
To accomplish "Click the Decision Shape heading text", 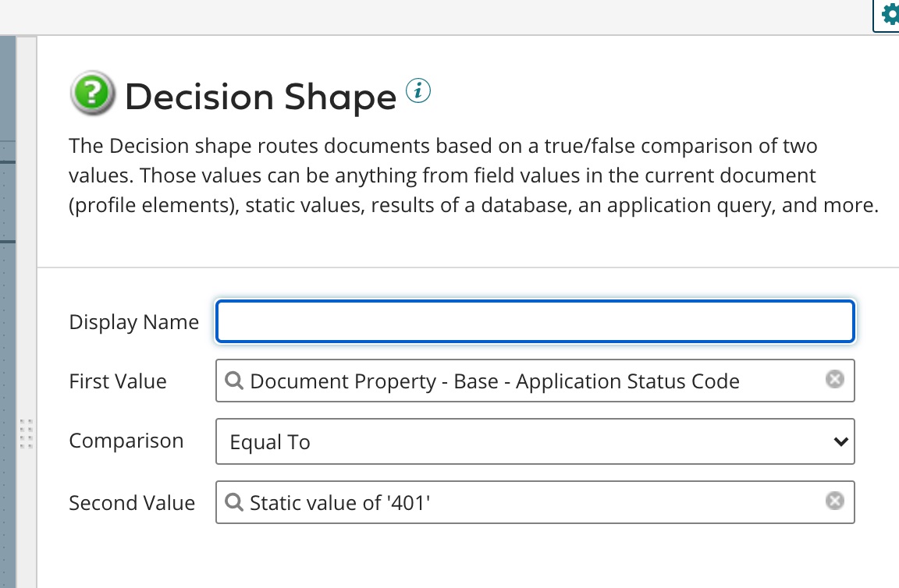I will (x=261, y=97).
